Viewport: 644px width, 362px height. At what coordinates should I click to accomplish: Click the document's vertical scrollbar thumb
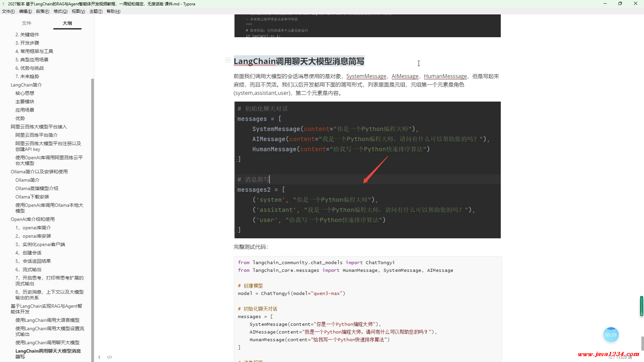coord(642,343)
